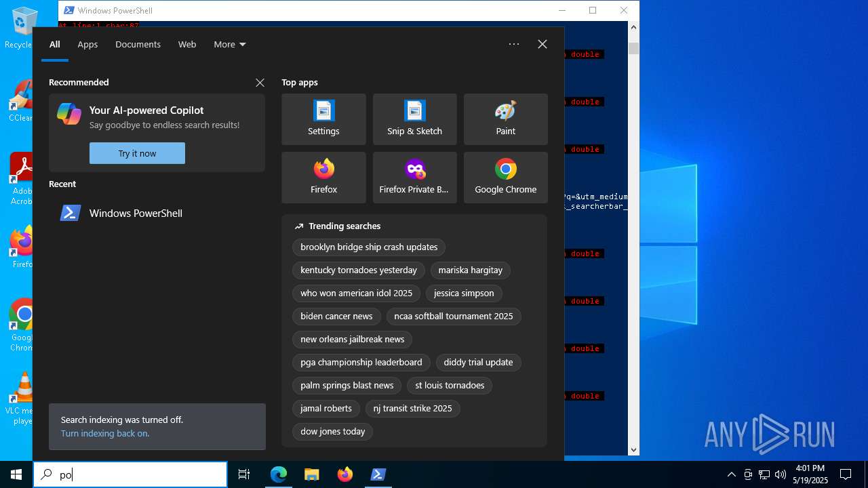Viewport: 868px width, 488px height.
Task: Select diddy trial update chip
Action: (x=478, y=363)
